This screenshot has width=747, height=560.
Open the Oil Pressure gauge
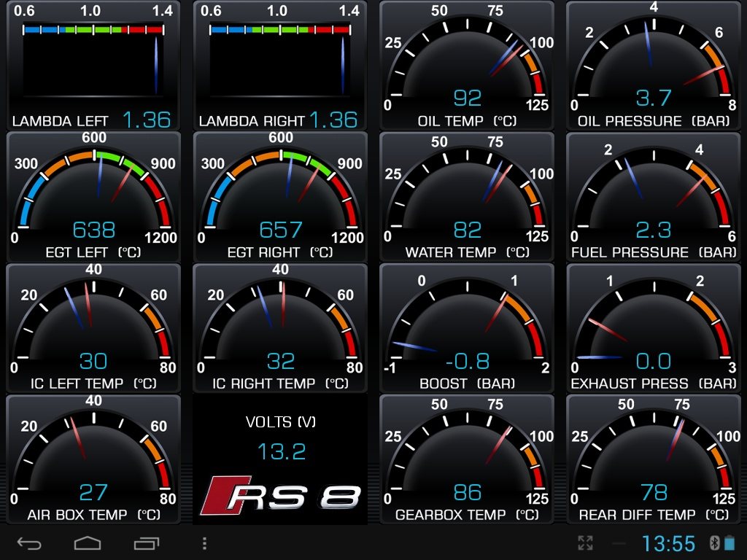click(654, 66)
